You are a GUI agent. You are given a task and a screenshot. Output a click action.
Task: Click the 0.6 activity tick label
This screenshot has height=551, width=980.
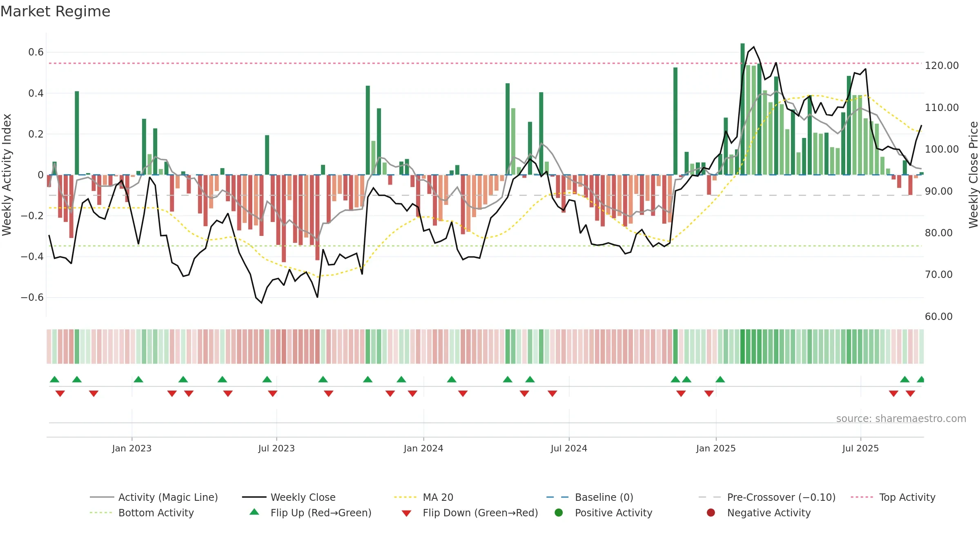tap(36, 52)
